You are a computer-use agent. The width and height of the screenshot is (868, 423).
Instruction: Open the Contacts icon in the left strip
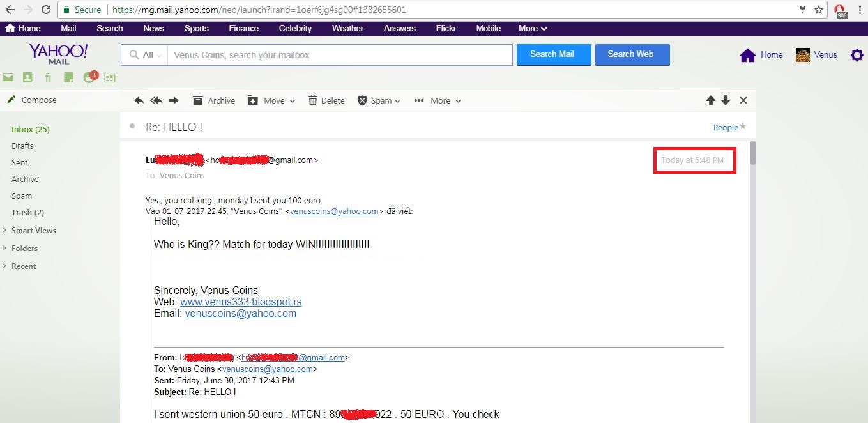click(x=27, y=77)
